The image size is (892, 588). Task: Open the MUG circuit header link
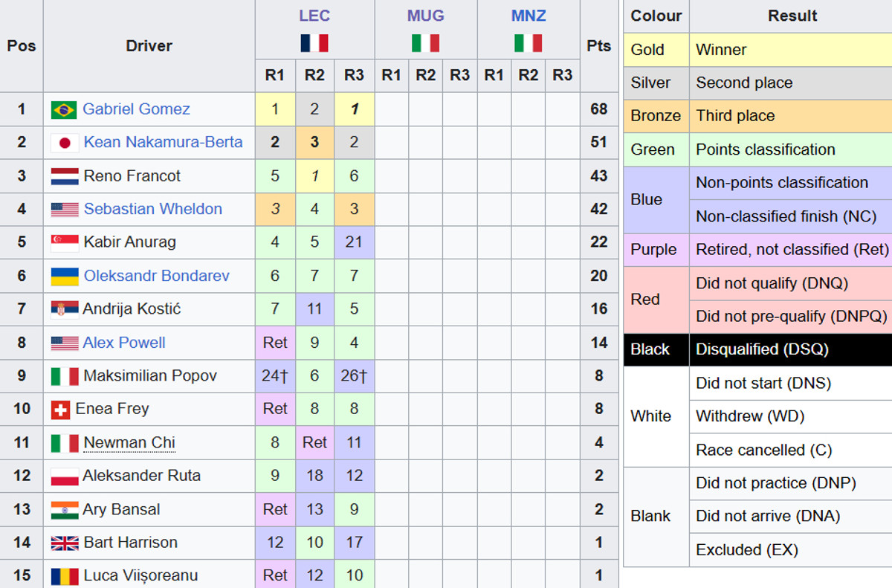(426, 16)
